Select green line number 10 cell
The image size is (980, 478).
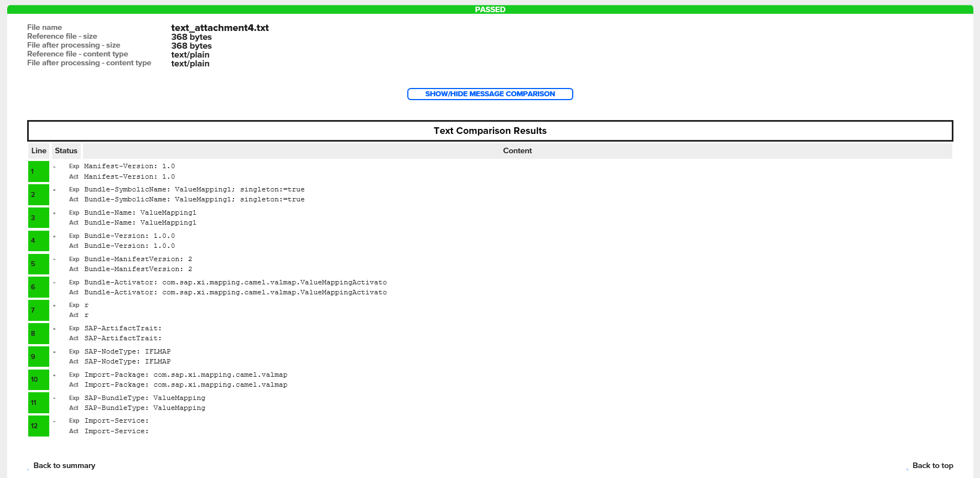(x=39, y=380)
